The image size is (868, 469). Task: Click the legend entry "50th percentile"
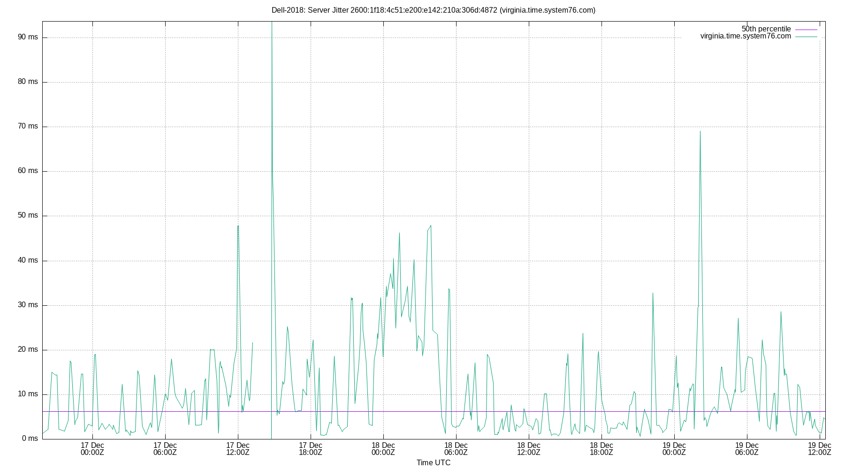coord(767,29)
